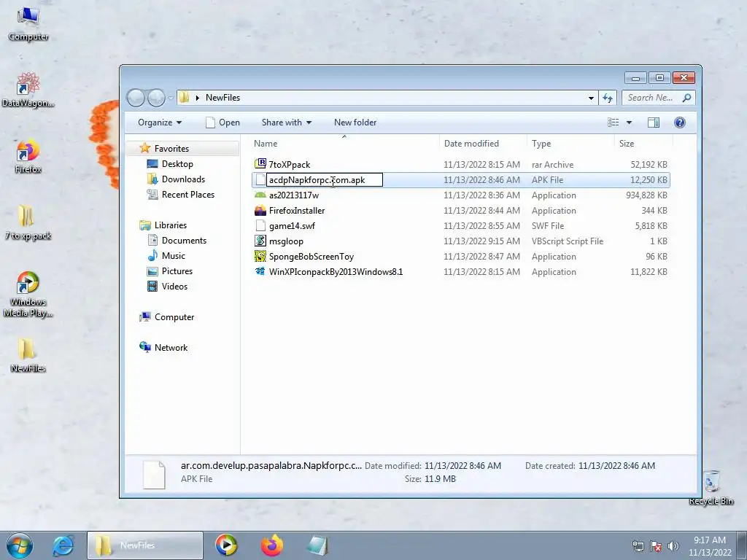Select the Recycle Bin icon
This screenshot has height=560, width=747.
coord(711,488)
